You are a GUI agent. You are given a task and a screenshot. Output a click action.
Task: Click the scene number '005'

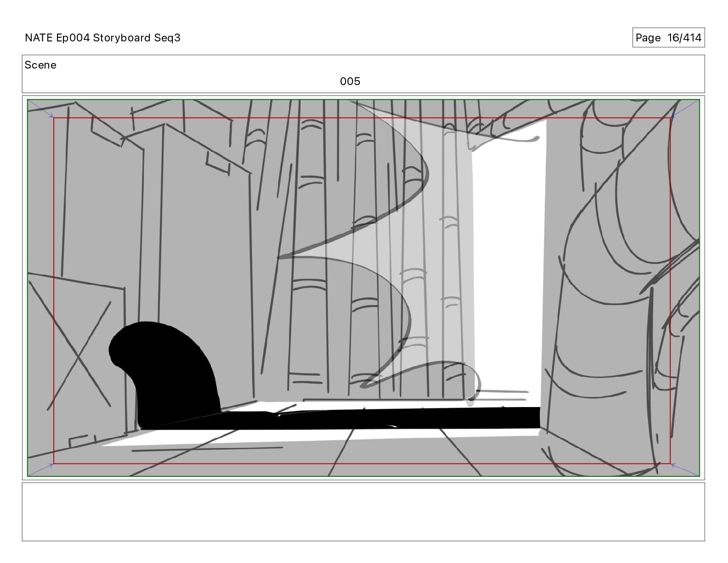click(x=350, y=81)
